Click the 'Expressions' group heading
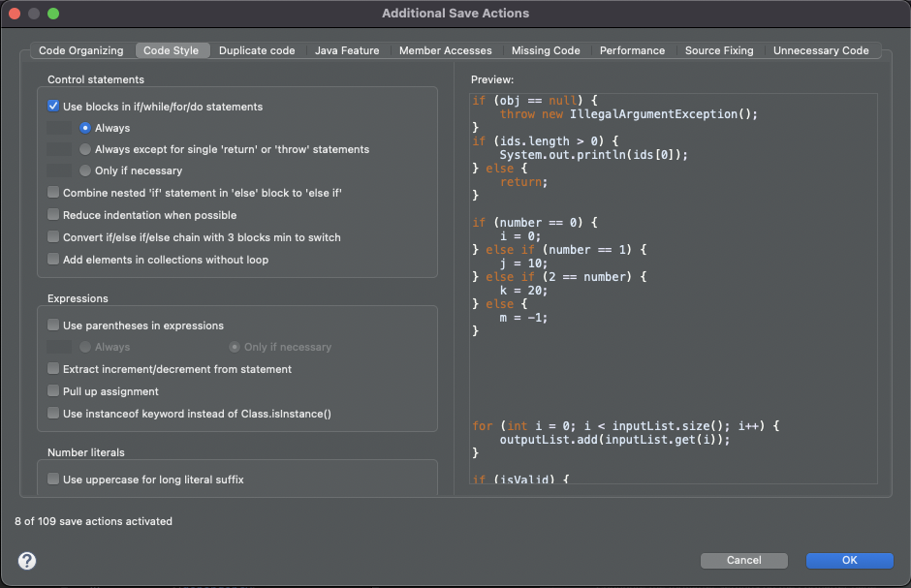 pyautogui.click(x=78, y=298)
